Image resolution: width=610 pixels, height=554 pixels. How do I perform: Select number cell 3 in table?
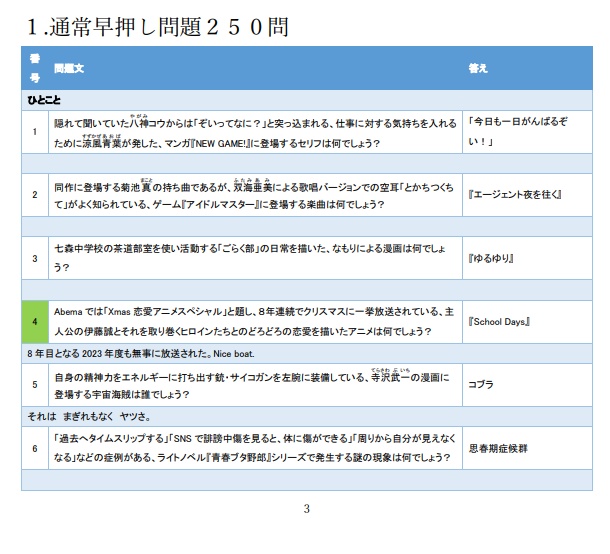35,258
